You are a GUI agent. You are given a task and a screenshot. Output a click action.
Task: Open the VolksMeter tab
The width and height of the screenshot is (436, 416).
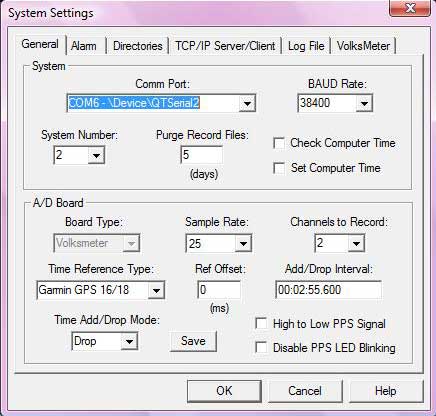[x=363, y=46]
